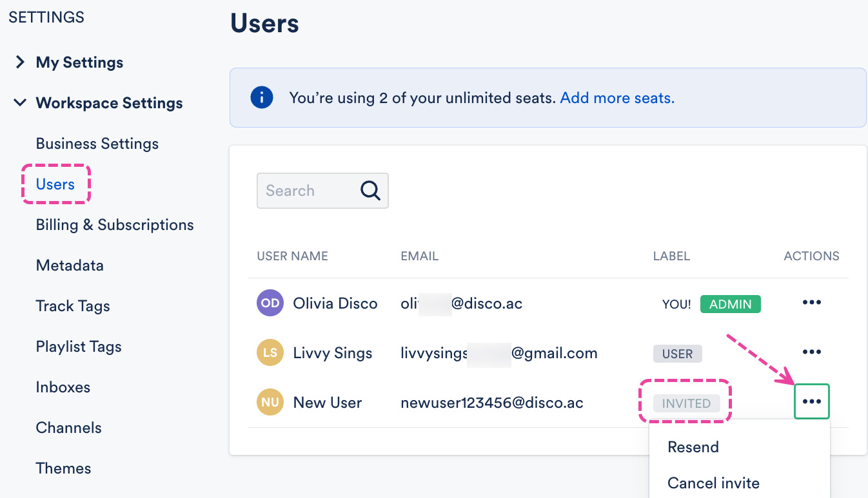868x498 pixels.
Task: Click Olivia Disco's OD avatar
Action: (x=270, y=303)
